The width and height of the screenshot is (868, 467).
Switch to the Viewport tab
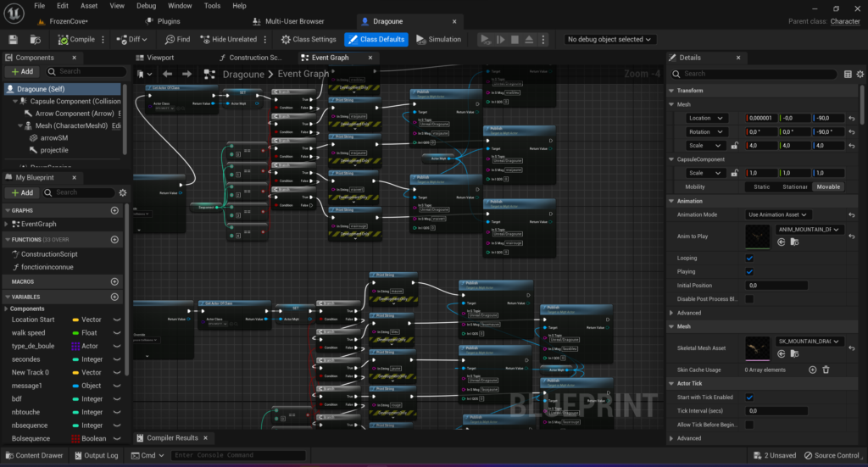tap(160, 58)
